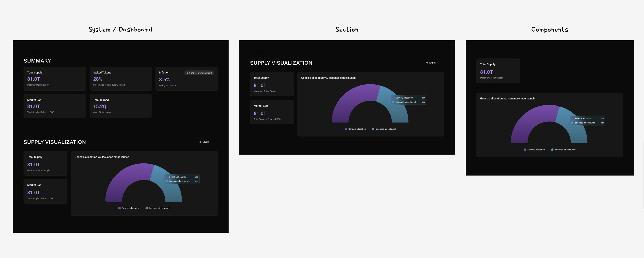Click the blue Issuance legend dot in Dashboard frame
This screenshot has width=644, height=258.
point(147,208)
